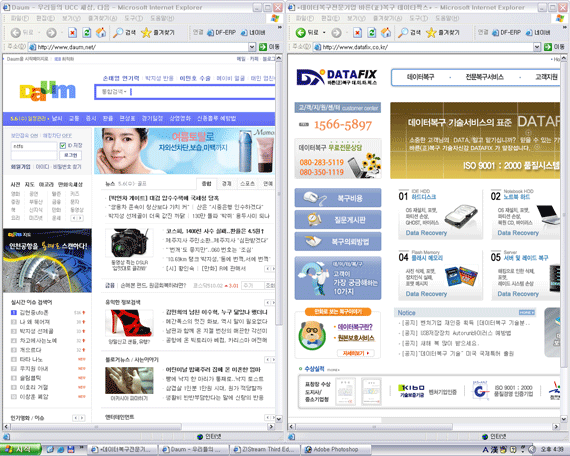Open 데이터복구 top menu on Datafix
Image resolution: width=570 pixels, height=456 pixels.
click(x=420, y=77)
